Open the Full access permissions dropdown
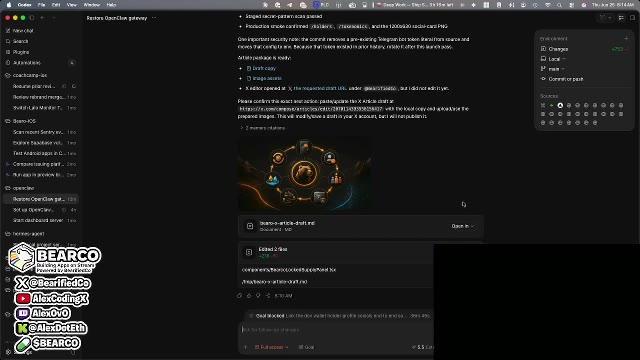 (271, 347)
